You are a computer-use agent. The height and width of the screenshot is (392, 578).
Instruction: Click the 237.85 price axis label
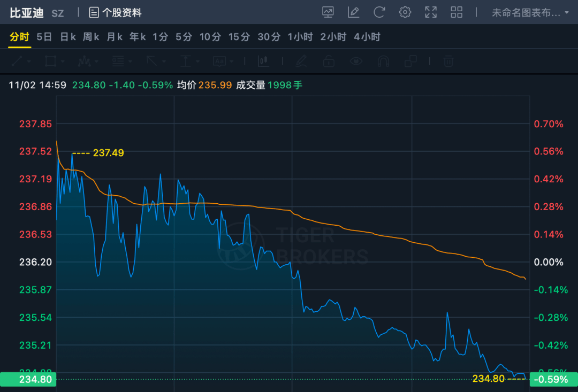(x=35, y=124)
